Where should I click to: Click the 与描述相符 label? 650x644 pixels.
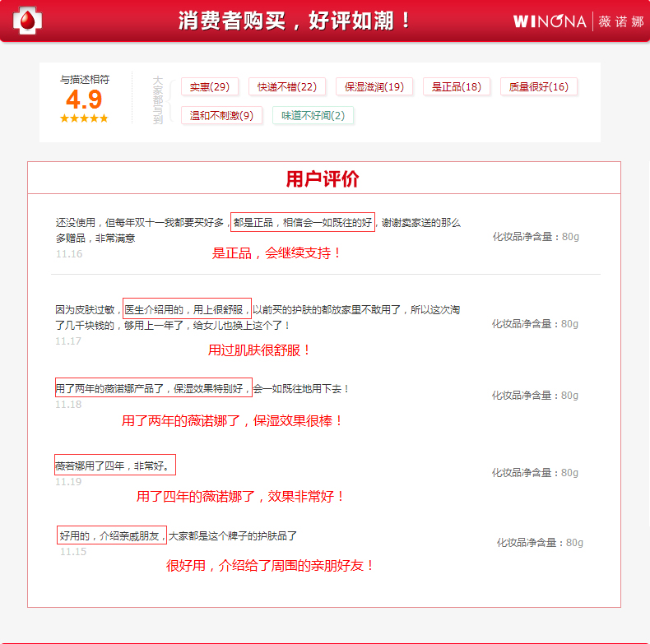(85, 80)
